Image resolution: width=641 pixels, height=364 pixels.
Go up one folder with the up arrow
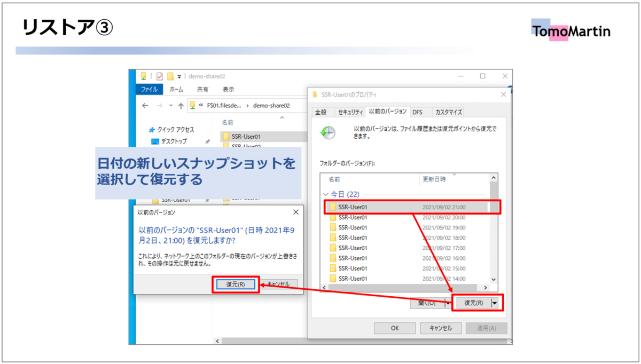(181, 106)
